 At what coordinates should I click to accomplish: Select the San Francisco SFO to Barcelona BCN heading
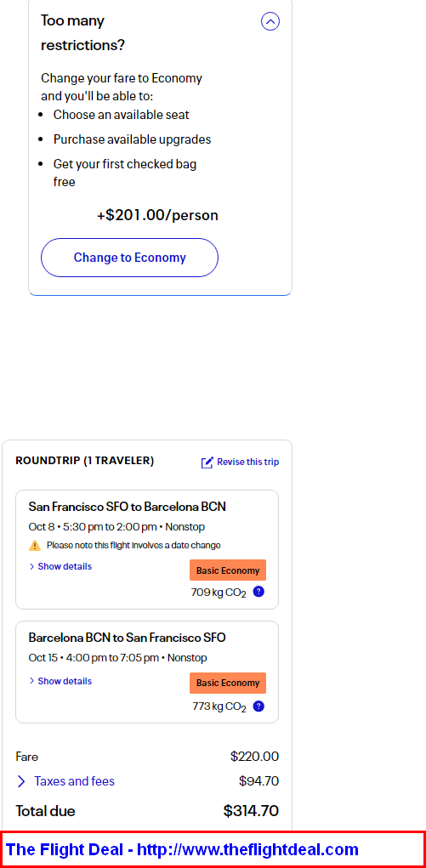(x=128, y=507)
